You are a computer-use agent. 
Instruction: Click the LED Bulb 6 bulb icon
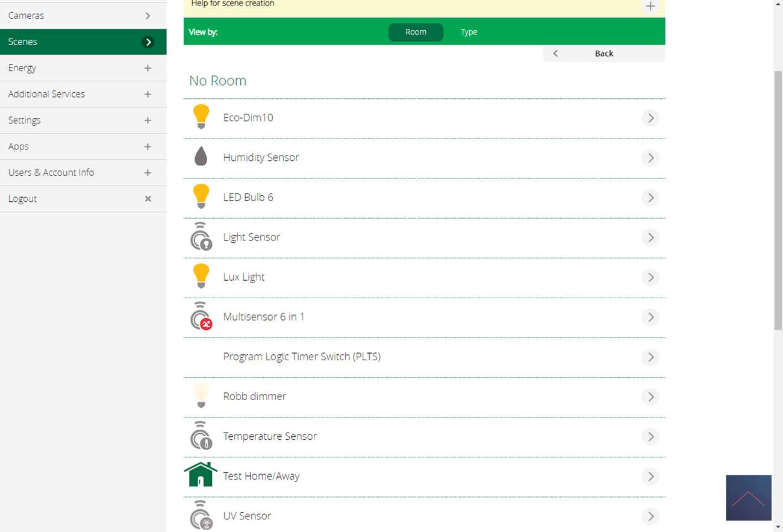[201, 196]
